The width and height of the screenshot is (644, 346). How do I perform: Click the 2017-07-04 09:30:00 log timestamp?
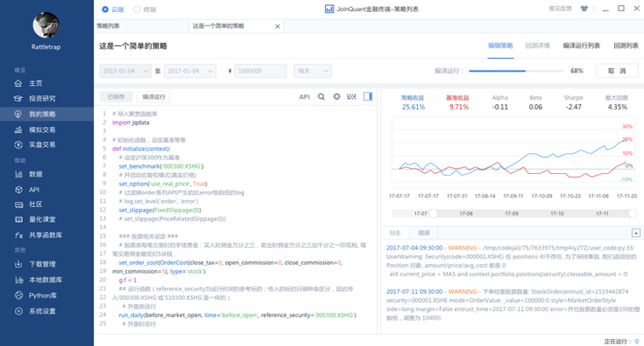(x=415, y=248)
